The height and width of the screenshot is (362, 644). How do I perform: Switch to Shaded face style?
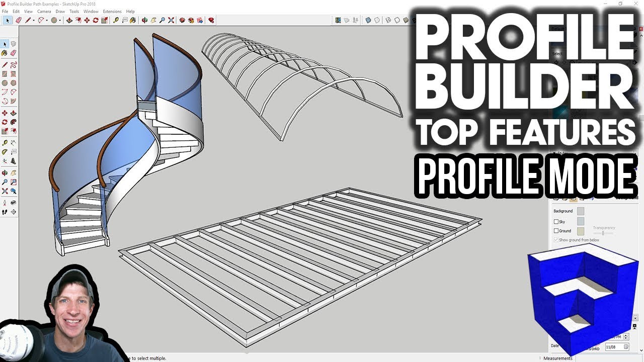(x=406, y=20)
